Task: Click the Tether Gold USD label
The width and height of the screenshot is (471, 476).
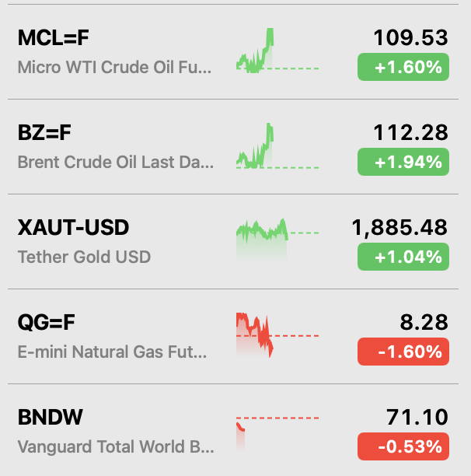Action: coord(84,257)
